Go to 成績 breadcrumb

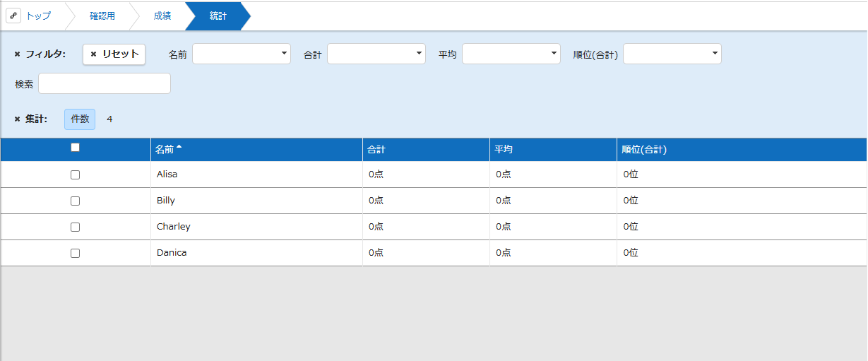click(x=162, y=16)
